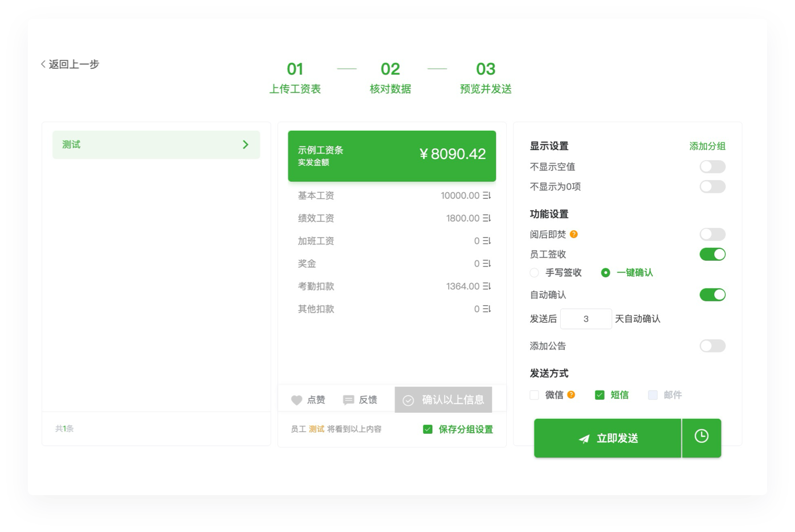This screenshot has height=532, width=795.
Task: Click the sort icon on the 绩效工资 row
Action: 487,218
